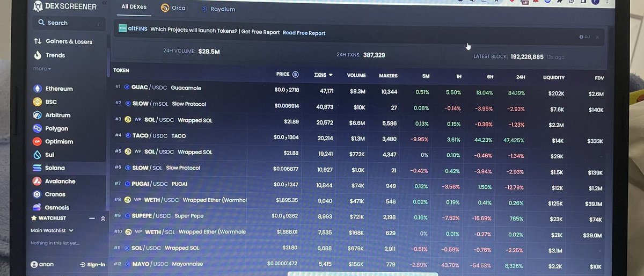
Task: Click the Trends flame icon
Action: tap(38, 55)
